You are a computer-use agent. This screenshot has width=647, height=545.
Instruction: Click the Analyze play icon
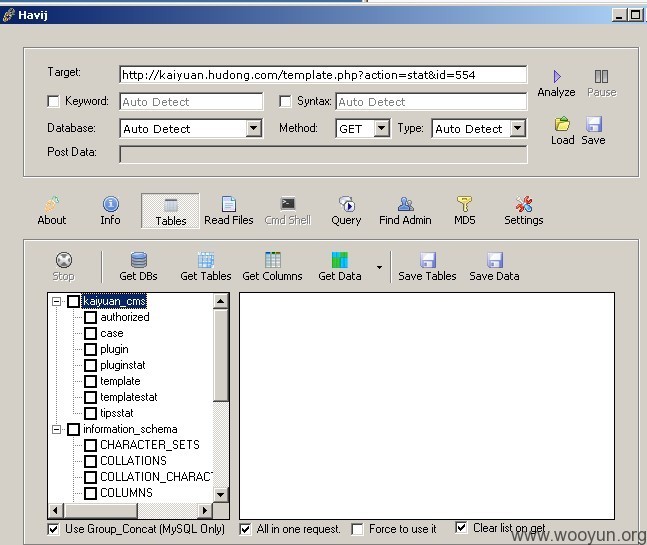(x=557, y=77)
